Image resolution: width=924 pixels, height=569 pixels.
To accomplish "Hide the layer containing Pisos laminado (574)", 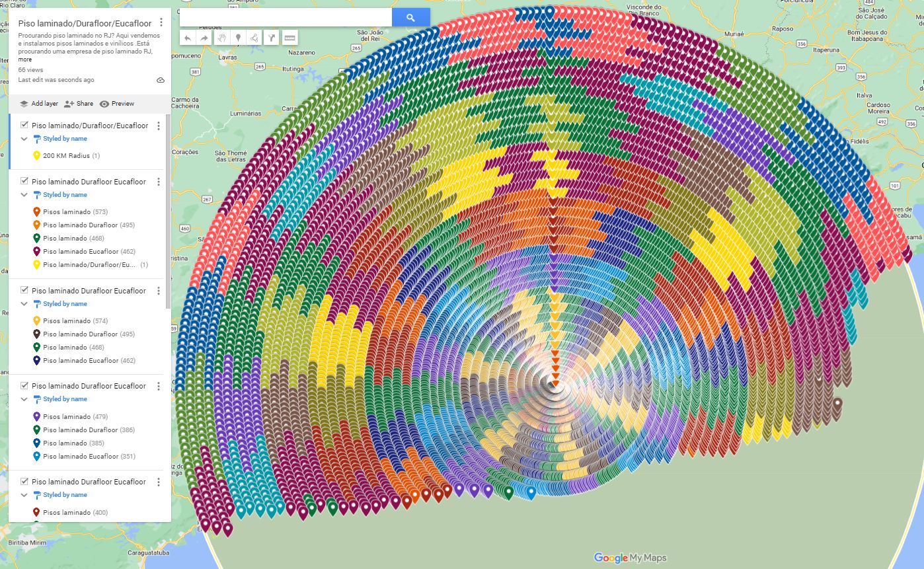I will point(24,290).
